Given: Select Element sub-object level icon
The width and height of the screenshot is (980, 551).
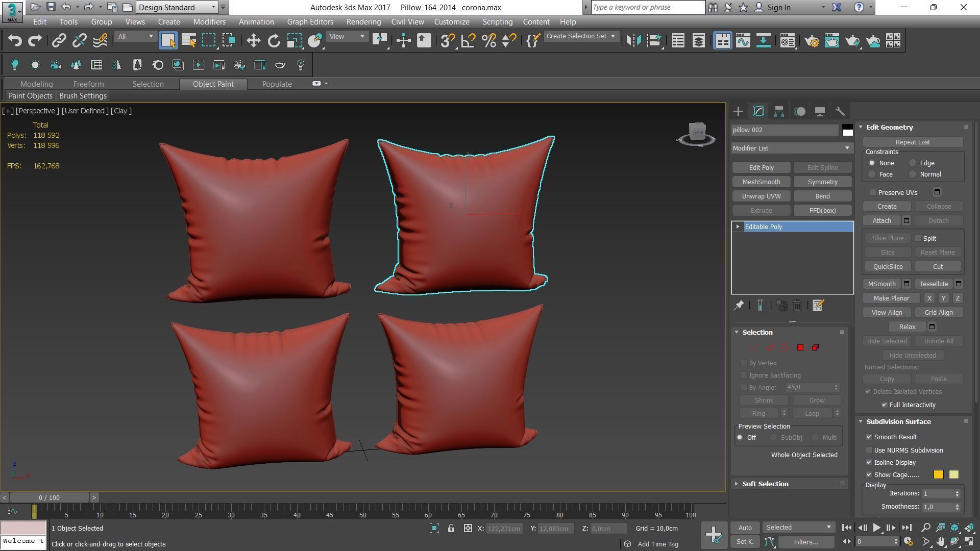Looking at the screenshot, I should pyautogui.click(x=815, y=348).
